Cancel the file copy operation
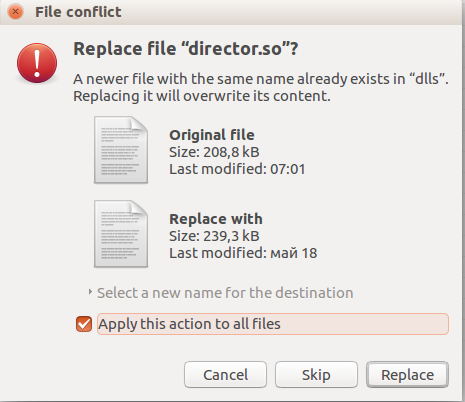465x402 pixels. (x=225, y=375)
